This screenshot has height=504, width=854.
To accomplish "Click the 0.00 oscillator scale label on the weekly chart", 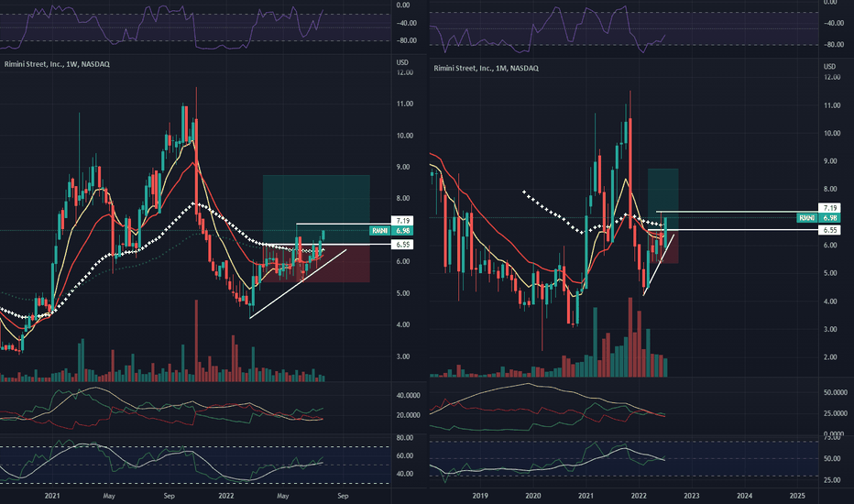I will click(x=403, y=5).
